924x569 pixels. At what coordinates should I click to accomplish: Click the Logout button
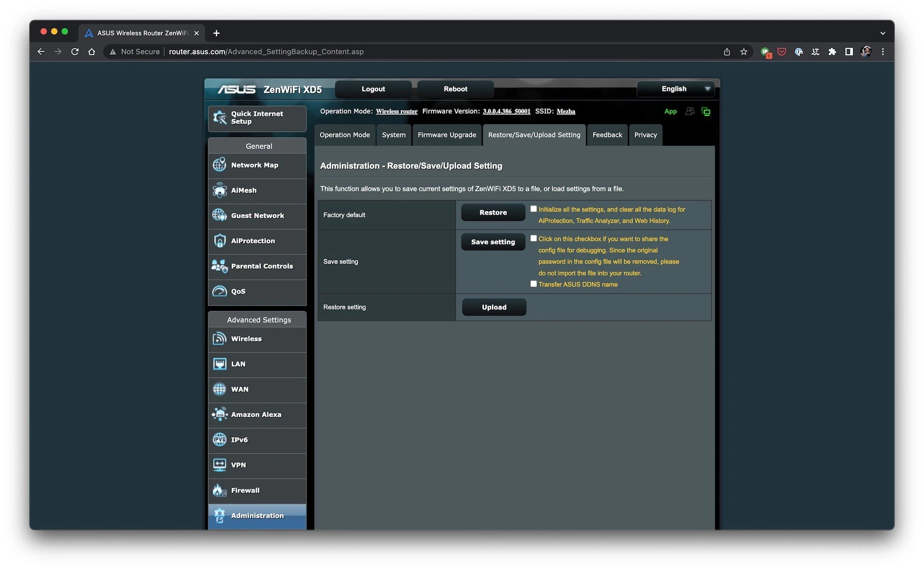pyautogui.click(x=373, y=89)
